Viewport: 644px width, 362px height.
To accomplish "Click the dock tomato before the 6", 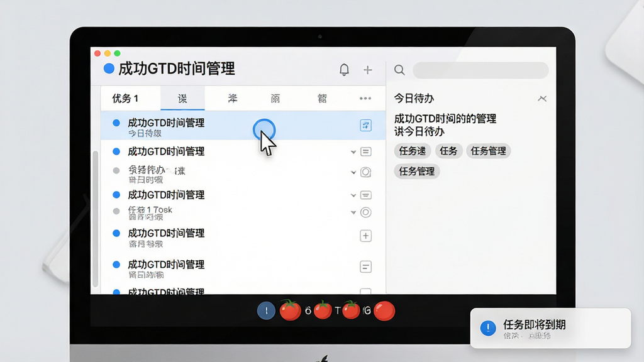I will pyautogui.click(x=290, y=310).
